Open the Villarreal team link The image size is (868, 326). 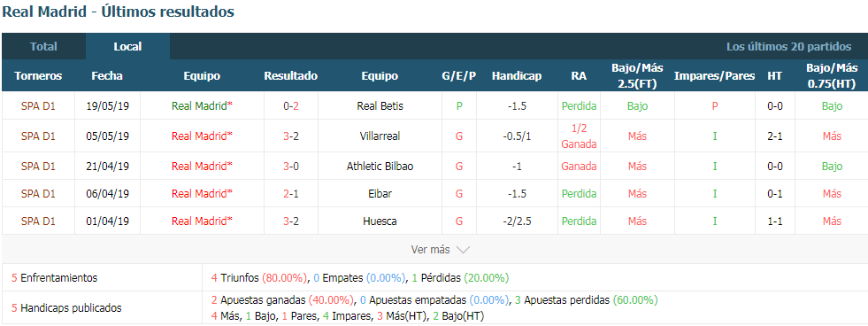pos(380,136)
